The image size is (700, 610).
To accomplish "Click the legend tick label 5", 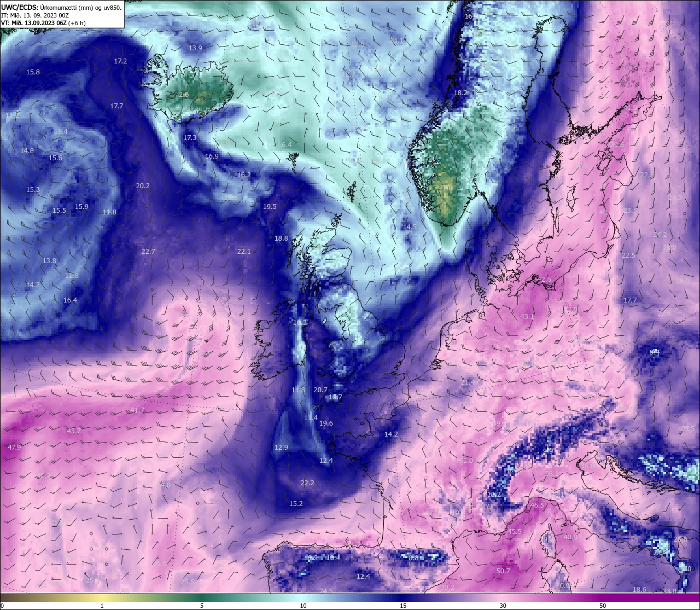I will tap(202, 606).
